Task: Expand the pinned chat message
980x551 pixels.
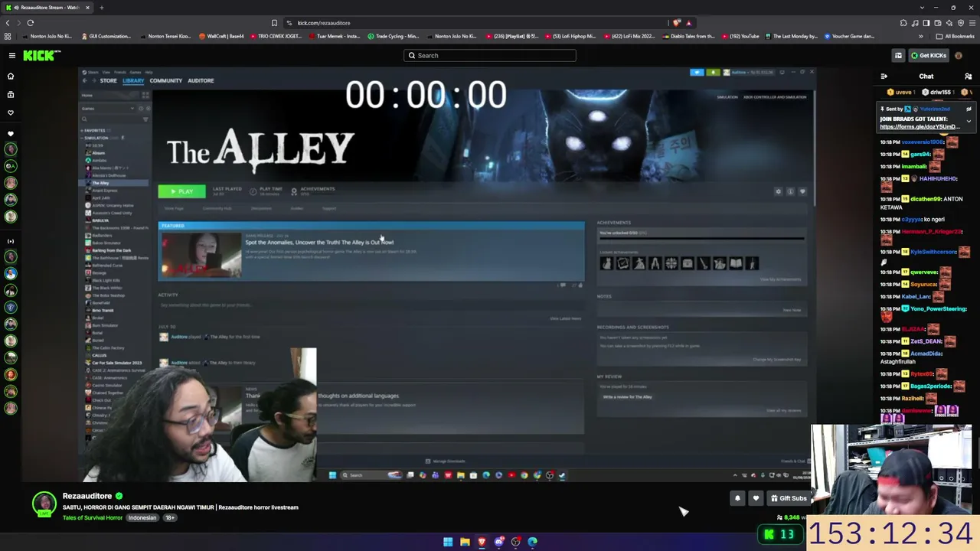Action: (x=969, y=121)
